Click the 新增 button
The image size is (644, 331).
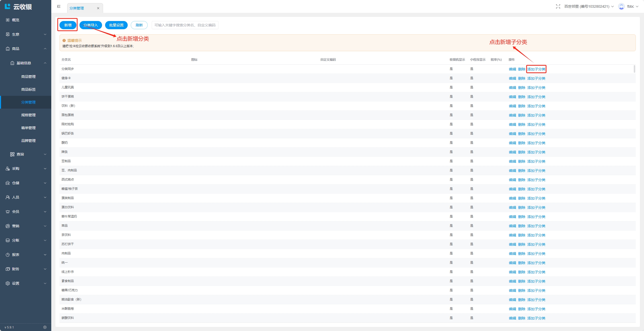coord(68,25)
